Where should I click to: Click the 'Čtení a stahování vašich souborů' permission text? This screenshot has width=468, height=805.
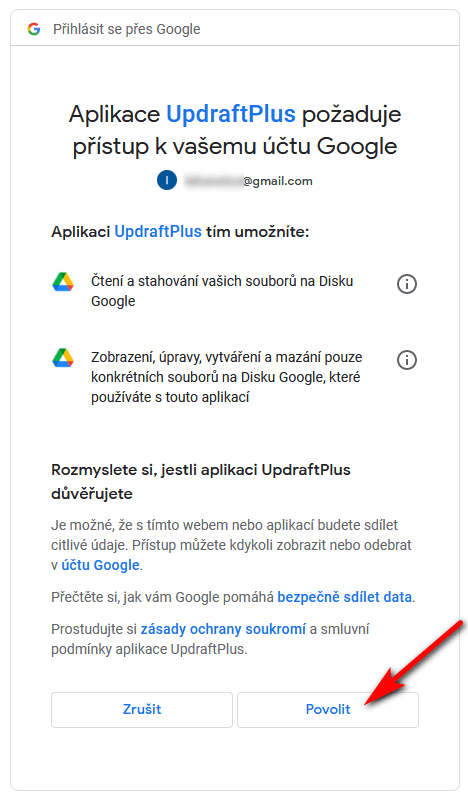pyautogui.click(x=222, y=291)
